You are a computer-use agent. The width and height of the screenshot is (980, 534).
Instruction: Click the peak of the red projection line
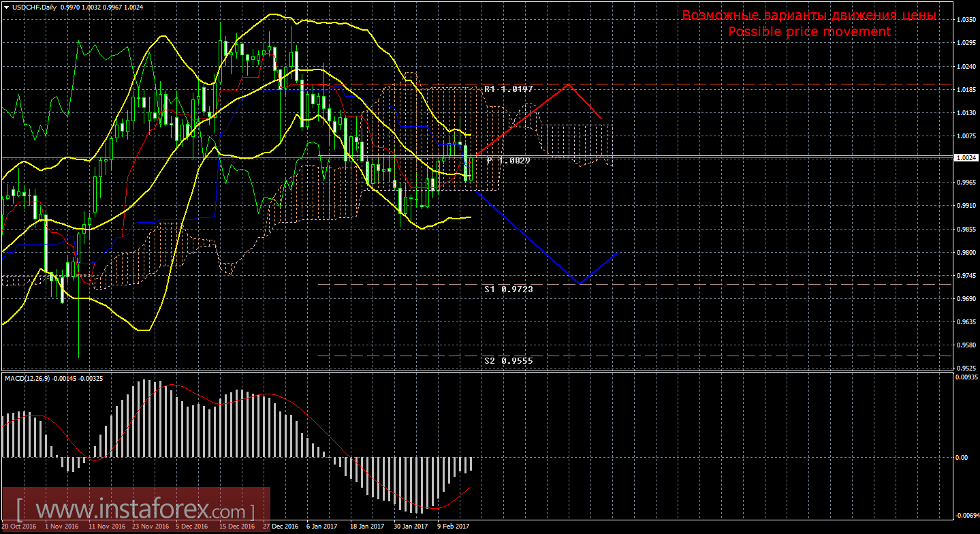(x=568, y=84)
